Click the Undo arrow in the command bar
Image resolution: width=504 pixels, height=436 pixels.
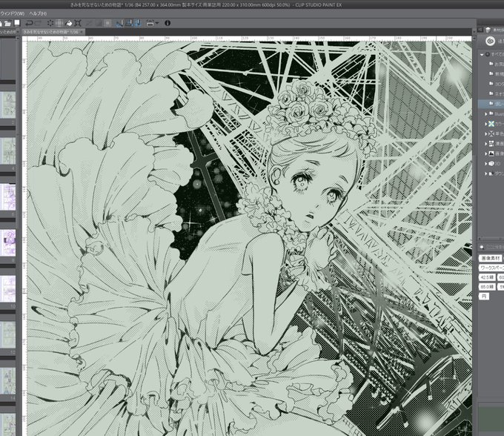point(29,23)
